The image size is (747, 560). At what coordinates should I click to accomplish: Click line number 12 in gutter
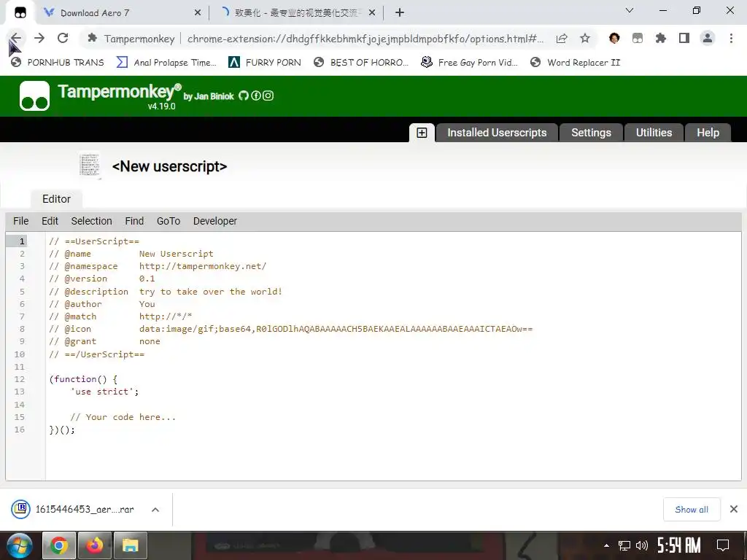click(x=20, y=379)
